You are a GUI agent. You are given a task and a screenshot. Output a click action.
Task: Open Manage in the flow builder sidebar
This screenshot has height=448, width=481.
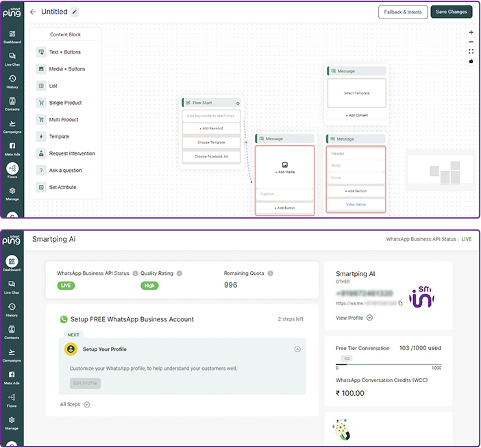click(x=12, y=194)
